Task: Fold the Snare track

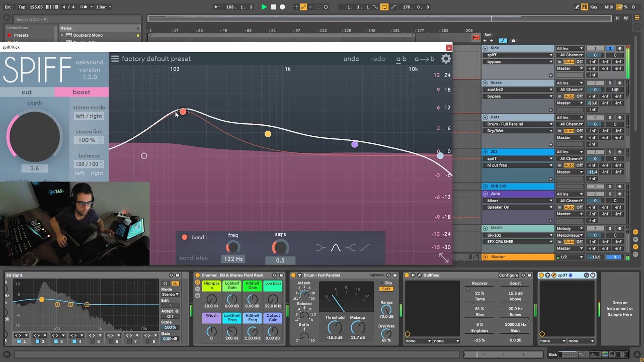Action: click(485, 82)
